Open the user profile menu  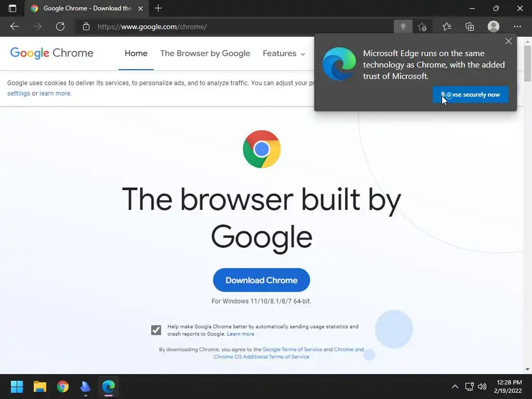pyautogui.click(x=494, y=26)
